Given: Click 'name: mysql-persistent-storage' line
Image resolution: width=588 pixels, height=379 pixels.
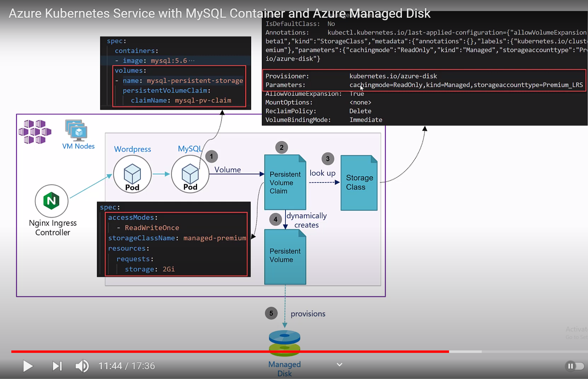Looking at the screenshot, I should click(179, 80).
